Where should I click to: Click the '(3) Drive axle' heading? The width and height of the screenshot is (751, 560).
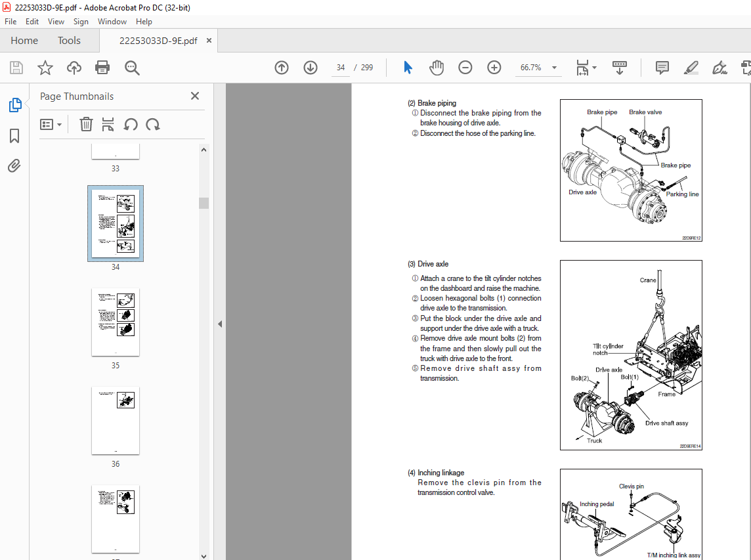click(x=428, y=264)
